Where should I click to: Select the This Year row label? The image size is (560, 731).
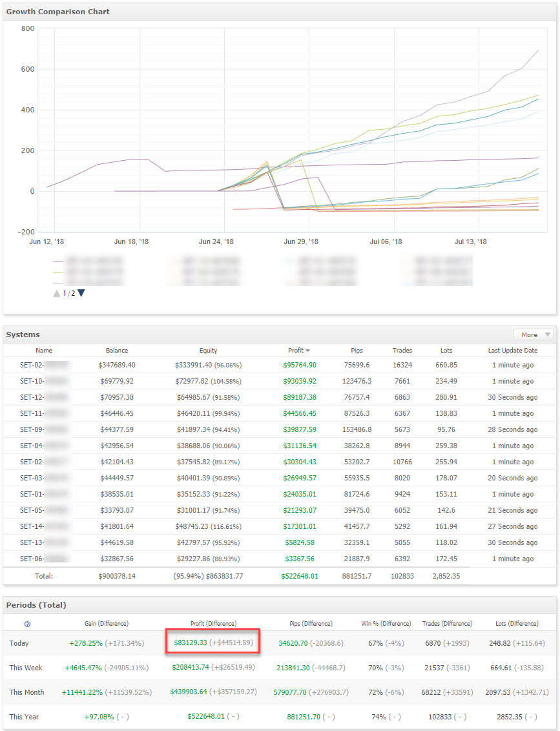click(x=24, y=717)
